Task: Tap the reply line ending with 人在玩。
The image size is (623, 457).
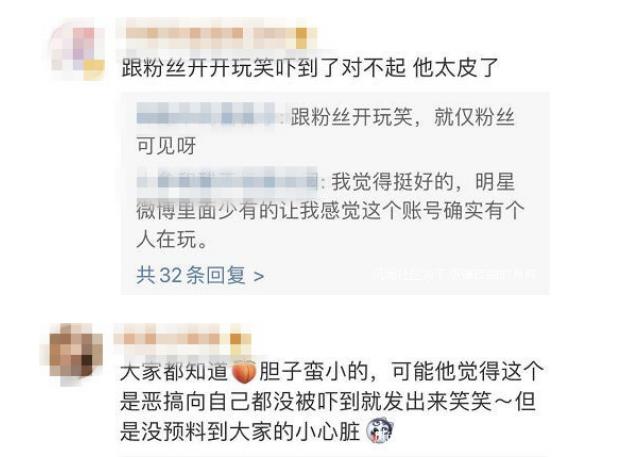Action: 172,239
